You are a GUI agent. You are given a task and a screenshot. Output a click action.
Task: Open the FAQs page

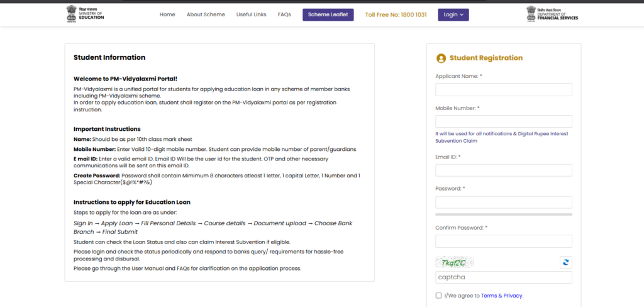tap(284, 14)
